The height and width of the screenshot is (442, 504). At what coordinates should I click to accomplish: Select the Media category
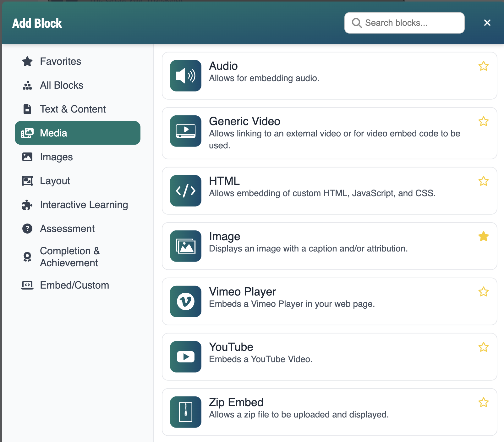pyautogui.click(x=78, y=133)
